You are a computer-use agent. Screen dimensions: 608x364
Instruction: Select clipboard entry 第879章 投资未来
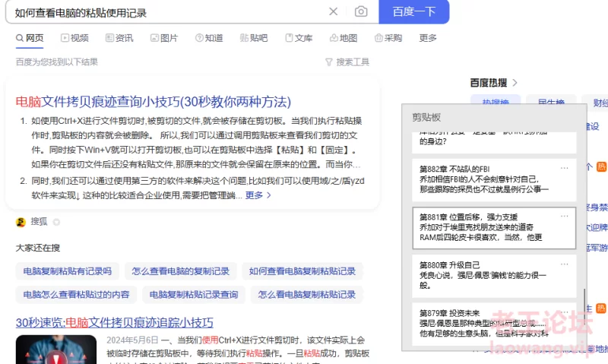(493, 324)
